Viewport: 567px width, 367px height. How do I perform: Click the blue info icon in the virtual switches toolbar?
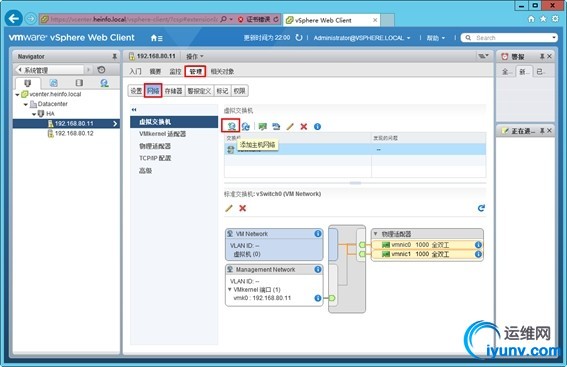[x=317, y=127]
